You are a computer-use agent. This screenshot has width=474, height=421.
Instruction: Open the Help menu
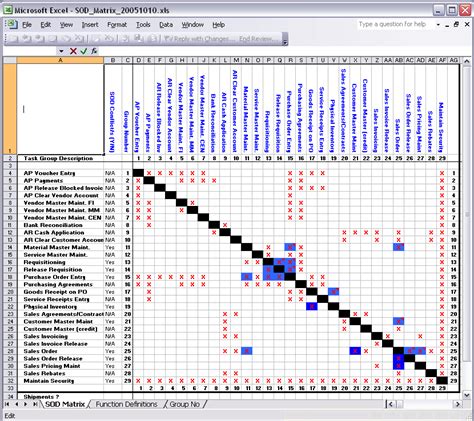click(x=219, y=25)
